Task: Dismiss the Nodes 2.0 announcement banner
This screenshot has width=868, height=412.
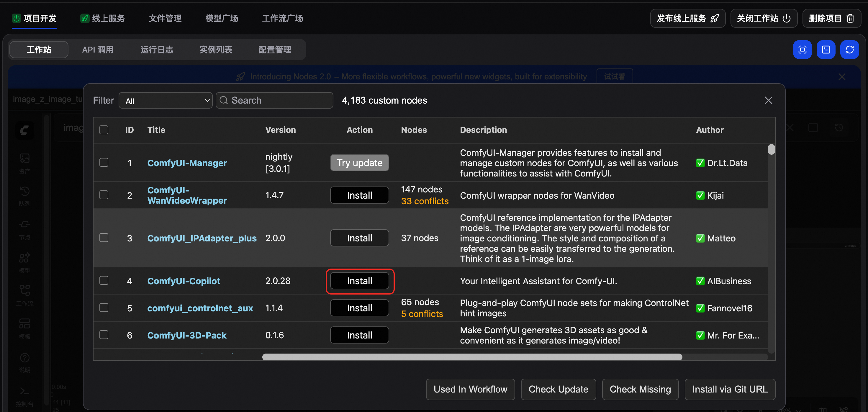Action: point(842,77)
